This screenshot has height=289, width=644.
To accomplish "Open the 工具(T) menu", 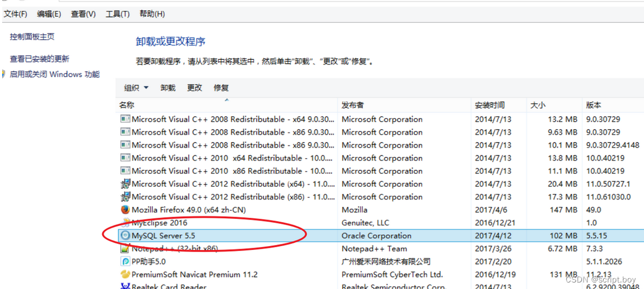I will tap(117, 14).
